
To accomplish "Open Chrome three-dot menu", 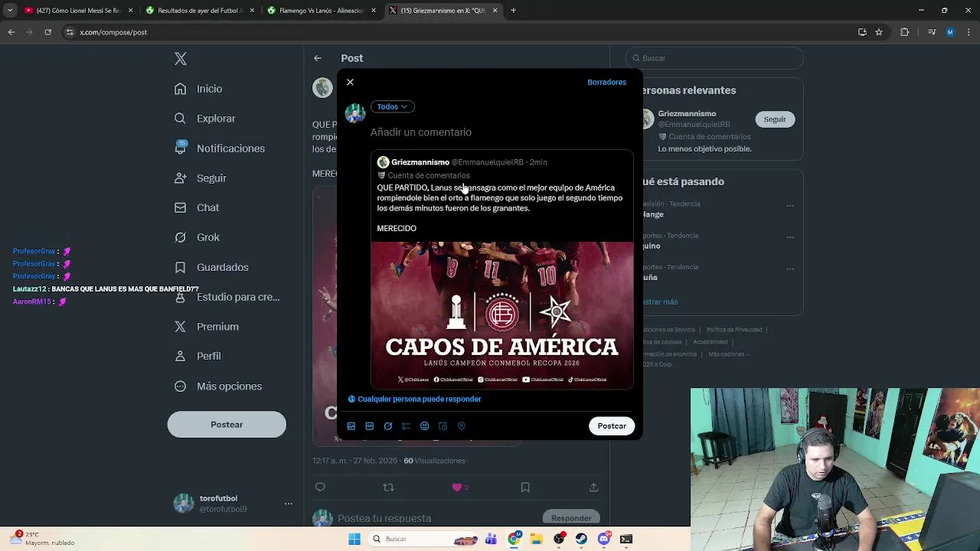I will [x=968, y=32].
